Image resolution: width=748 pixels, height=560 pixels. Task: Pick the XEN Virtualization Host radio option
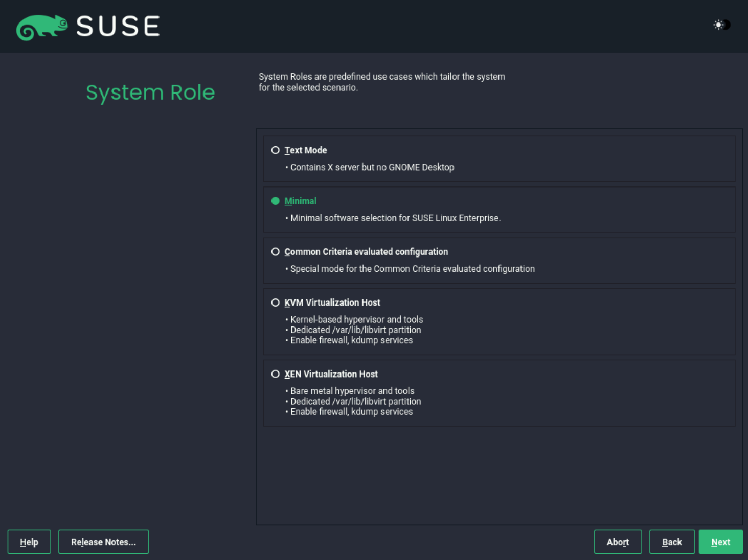275,374
